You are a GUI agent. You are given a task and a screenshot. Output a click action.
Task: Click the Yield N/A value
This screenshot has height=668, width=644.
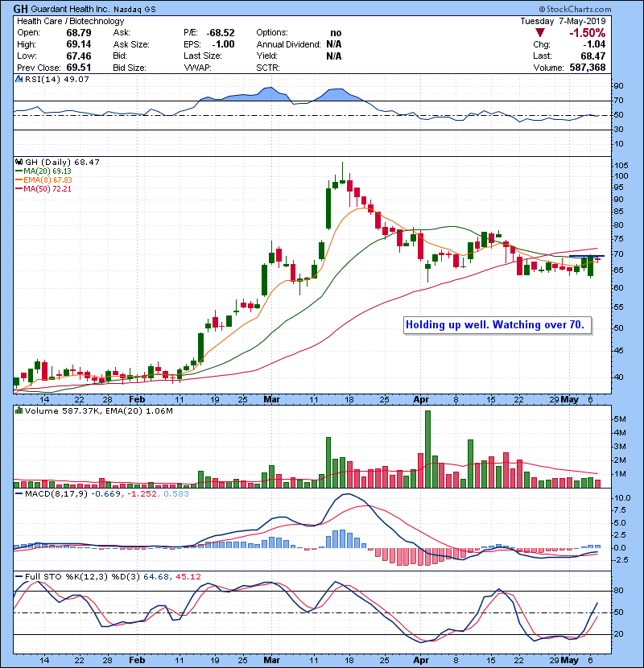coord(334,56)
